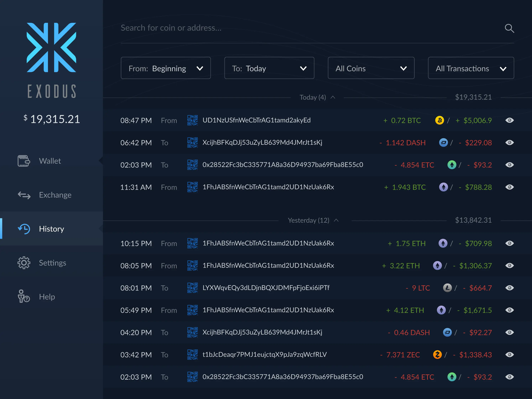The height and width of the screenshot is (399, 532).
Task: Click the search magnifier icon
Action: coord(509,28)
